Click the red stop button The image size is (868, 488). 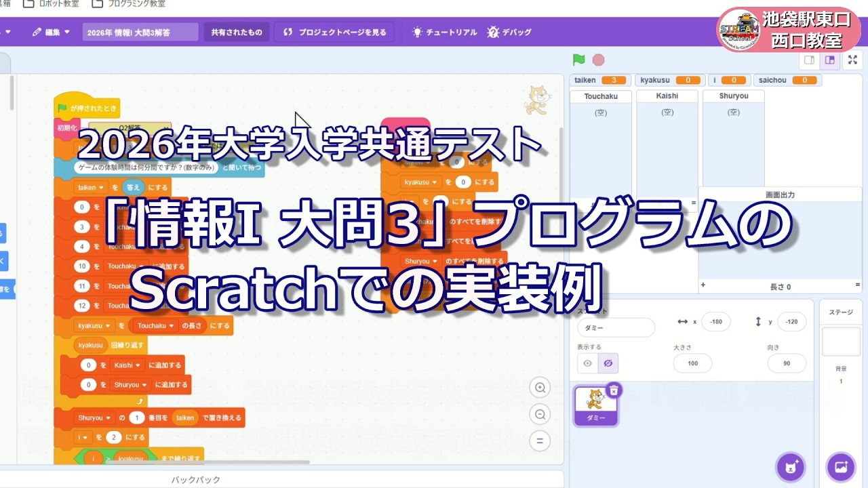tap(598, 60)
